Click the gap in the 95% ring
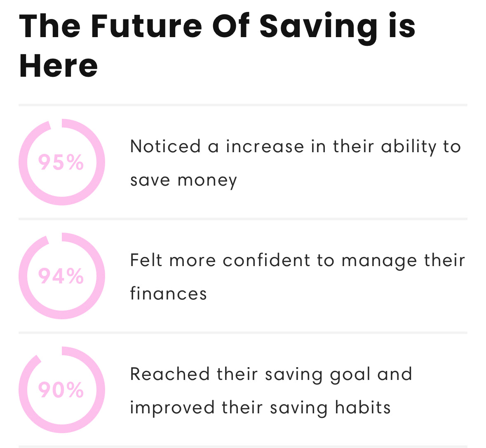This screenshot has width=486, height=448. click(56, 124)
